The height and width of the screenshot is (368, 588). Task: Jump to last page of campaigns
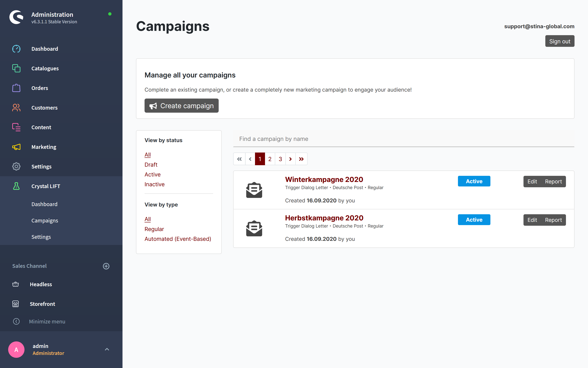point(301,159)
